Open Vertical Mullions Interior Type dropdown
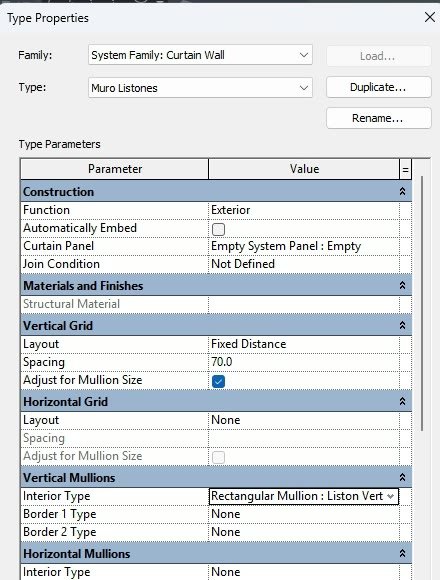Viewport: 440px width, 580px height. coord(390,496)
